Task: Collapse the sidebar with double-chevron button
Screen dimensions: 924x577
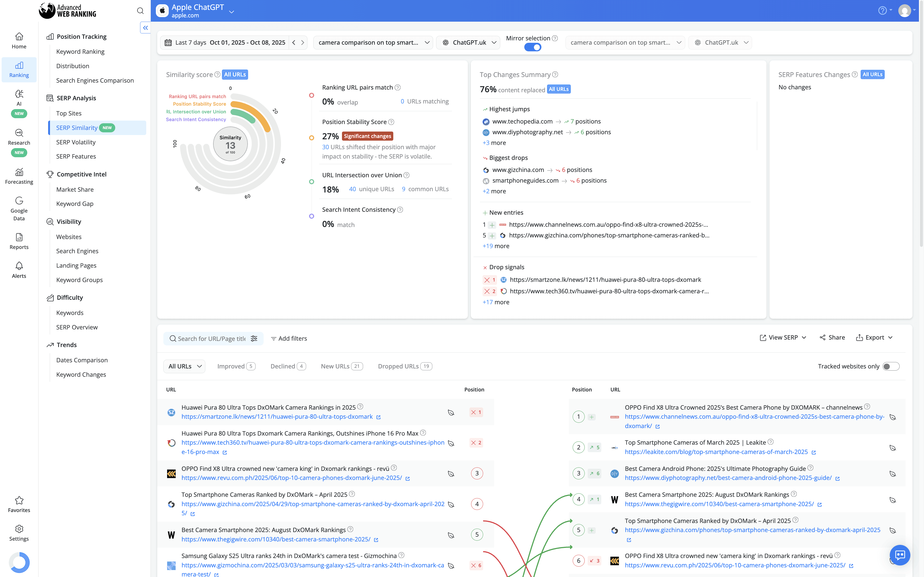Action: 145,28
